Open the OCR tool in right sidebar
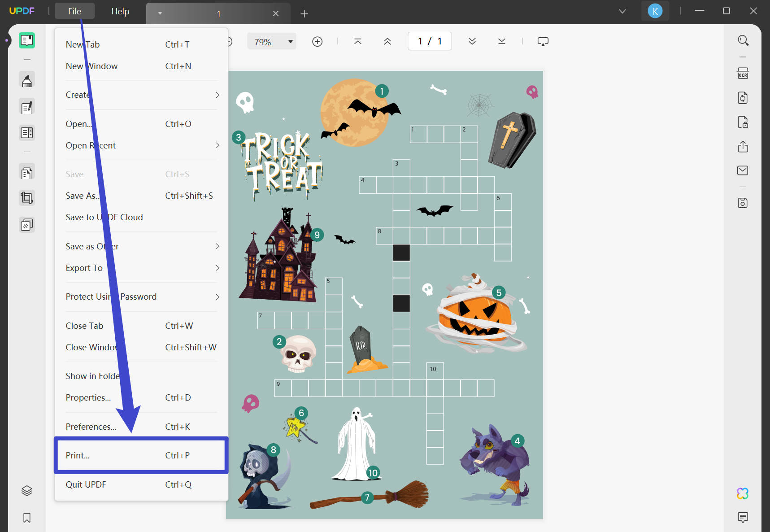Viewport: 770px width, 532px height. (x=743, y=74)
